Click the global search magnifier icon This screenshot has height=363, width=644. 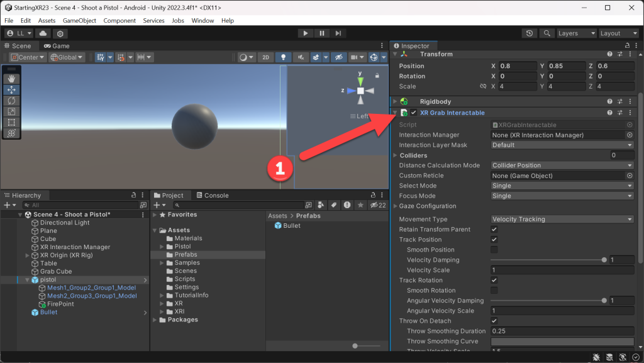[x=547, y=33]
